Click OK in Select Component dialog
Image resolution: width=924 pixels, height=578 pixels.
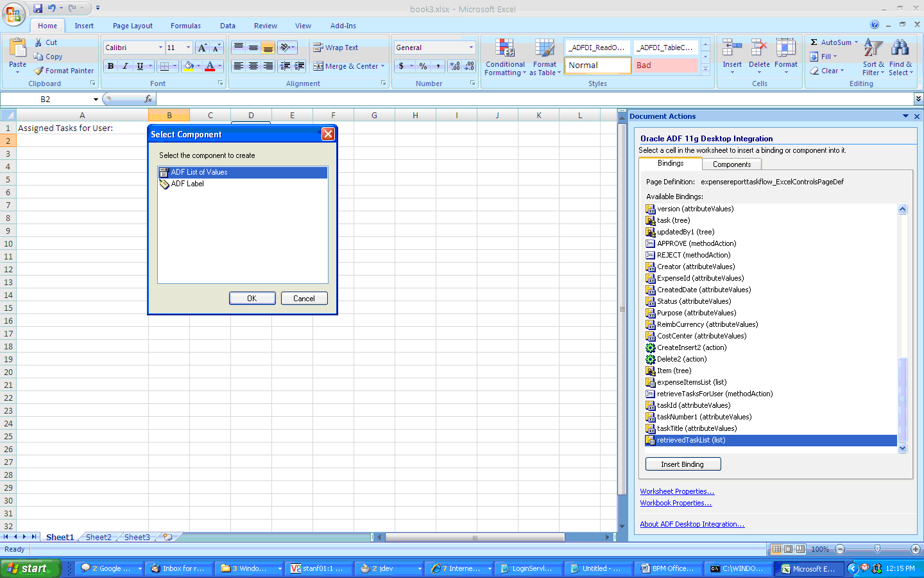click(x=252, y=299)
